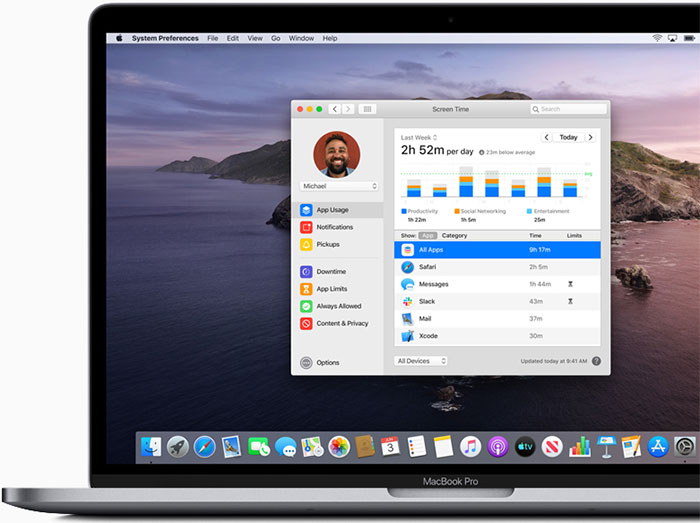Screen dimensions: 700x523
Task: Open Maps from the Dock
Action: [312, 447]
